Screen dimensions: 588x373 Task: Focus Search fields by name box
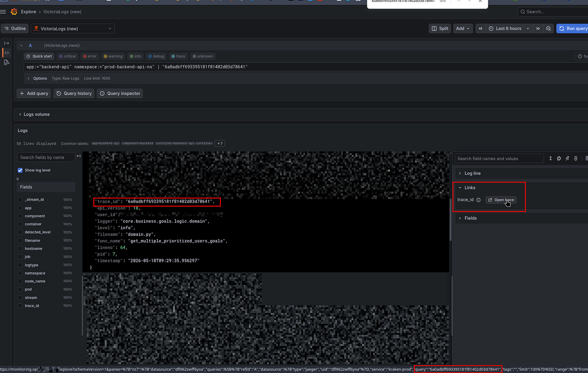[x=46, y=157]
